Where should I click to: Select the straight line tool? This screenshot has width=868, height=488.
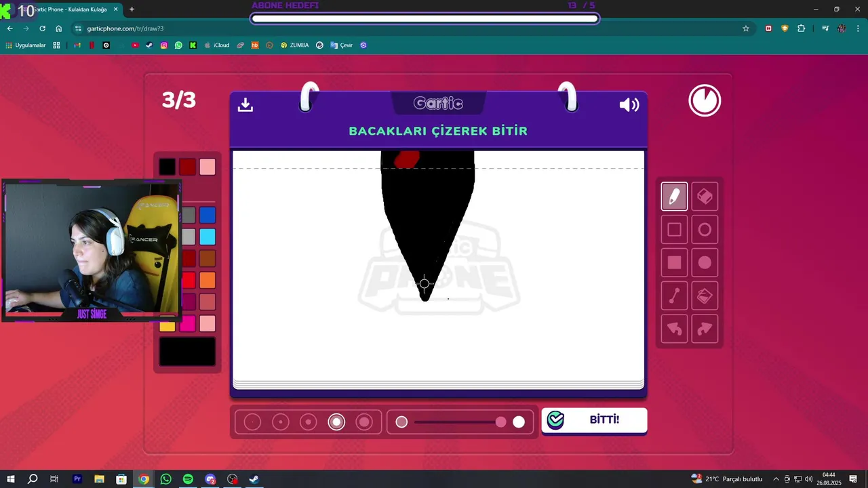[674, 296]
